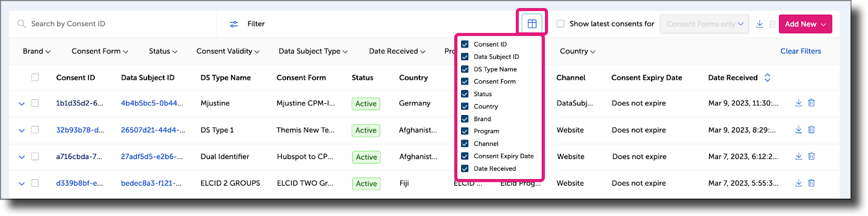
Task: Delete the ELCID 2 GROUPS consent row
Action: click(812, 183)
